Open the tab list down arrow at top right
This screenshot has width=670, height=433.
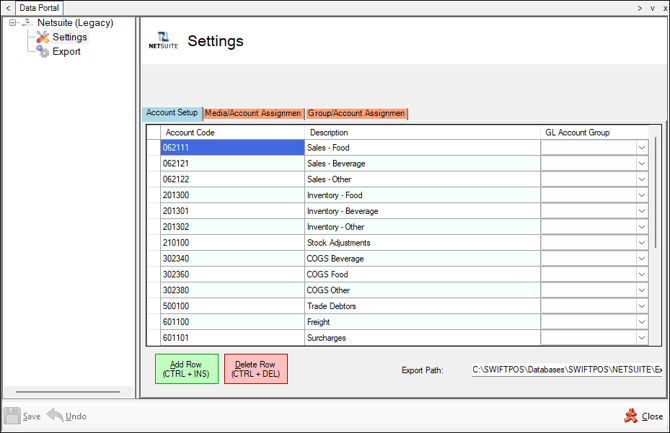click(652, 8)
